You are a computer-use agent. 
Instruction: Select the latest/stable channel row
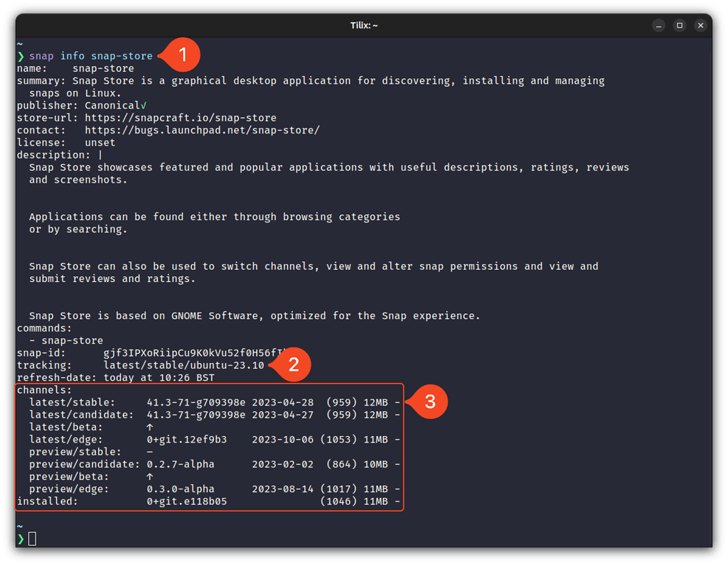coord(206,402)
